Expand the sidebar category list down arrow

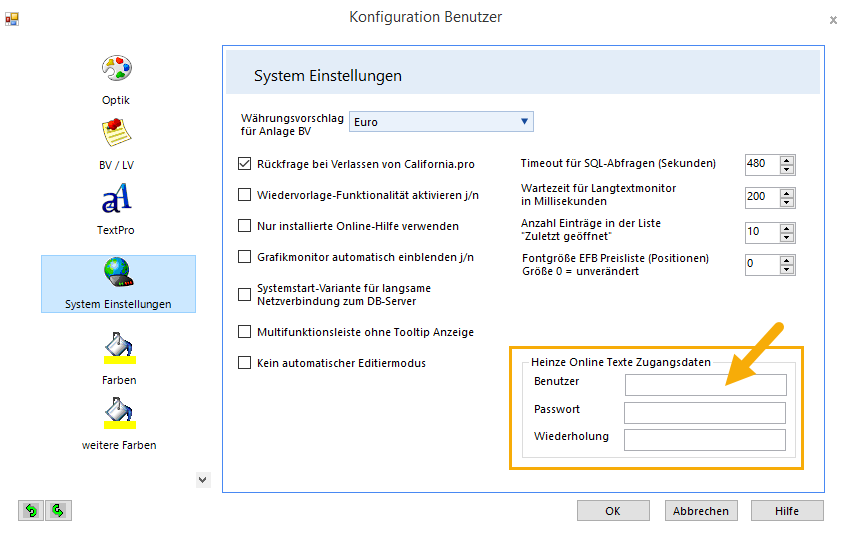(x=202, y=480)
